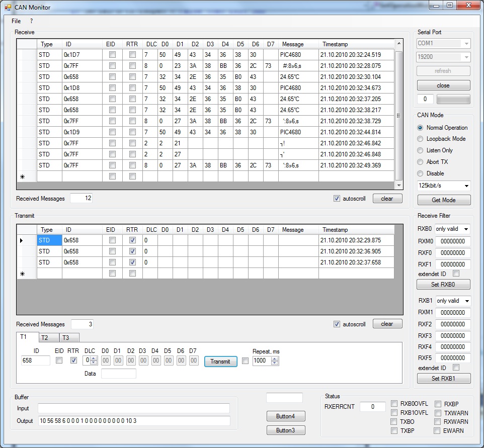
Task: Switch to the T3 transmit tab
Action: (x=69, y=337)
